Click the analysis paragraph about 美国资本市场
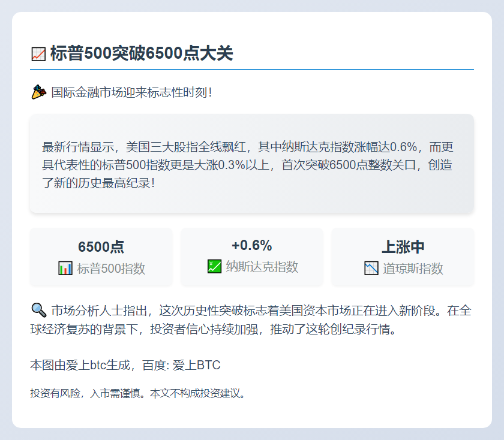Image resolution: width=504 pixels, height=440 pixels. [x=251, y=320]
